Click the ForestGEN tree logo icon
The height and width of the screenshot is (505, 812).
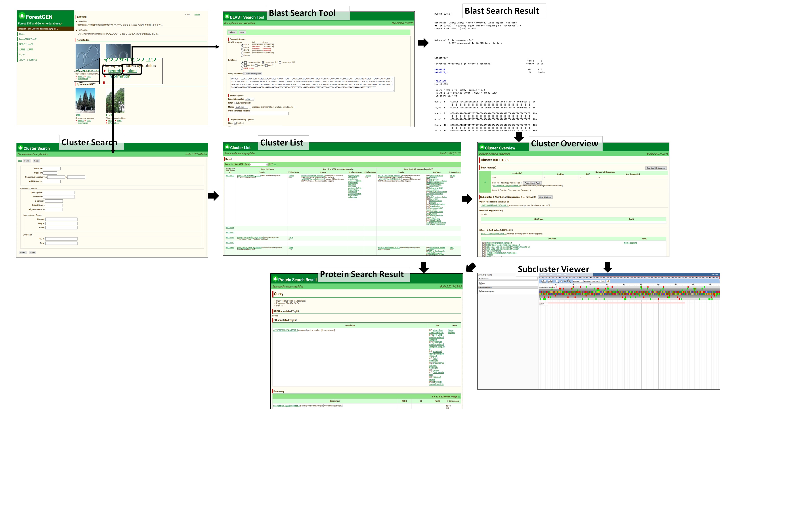[x=22, y=16]
